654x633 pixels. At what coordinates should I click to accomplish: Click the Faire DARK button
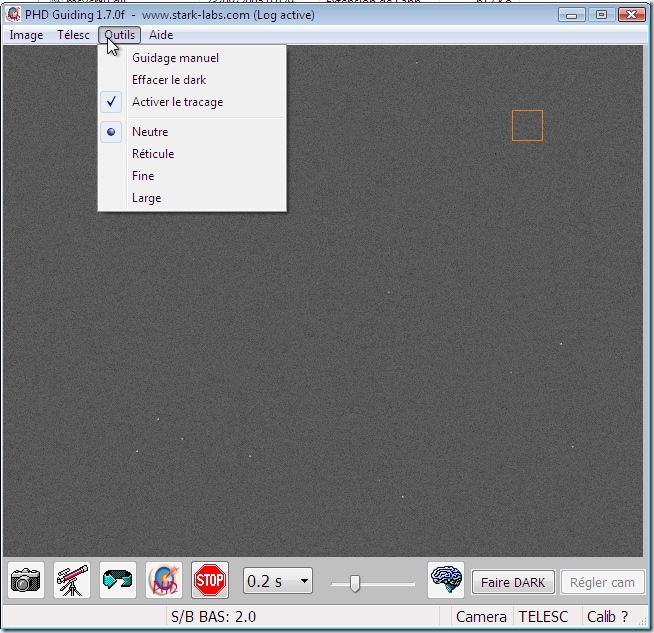[513, 582]
